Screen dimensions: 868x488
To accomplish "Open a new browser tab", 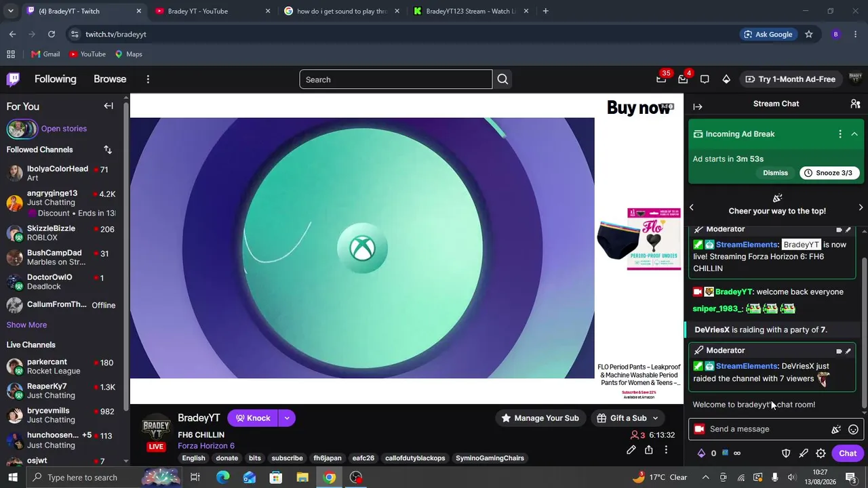I will 545,11.
